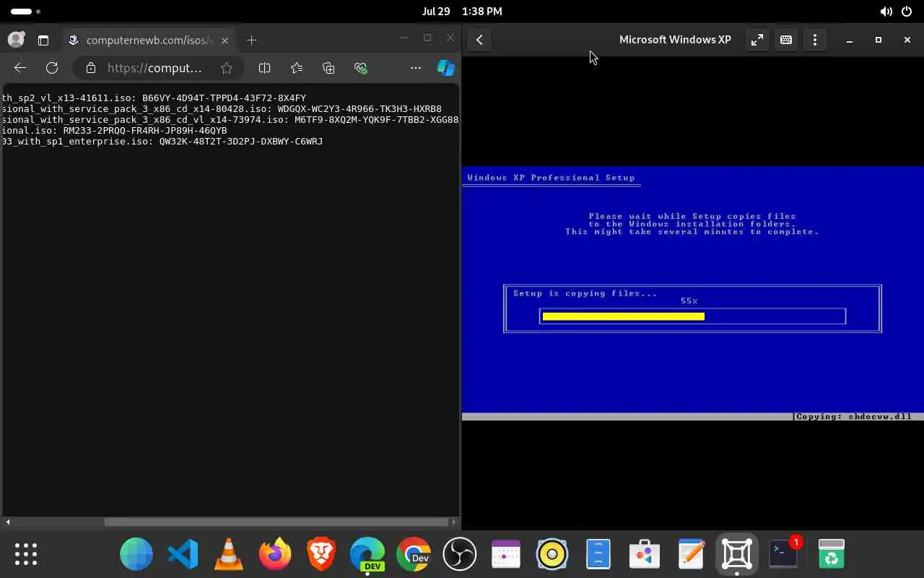Open the Trash in the dock
Viewport: 924px width, 578px height.
point(832,554)
